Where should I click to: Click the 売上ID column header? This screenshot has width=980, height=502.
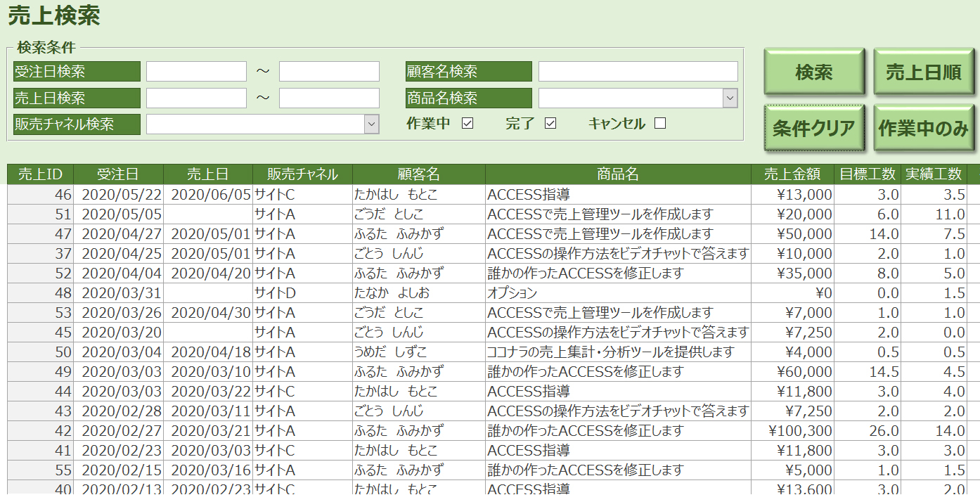pos(41,174)
